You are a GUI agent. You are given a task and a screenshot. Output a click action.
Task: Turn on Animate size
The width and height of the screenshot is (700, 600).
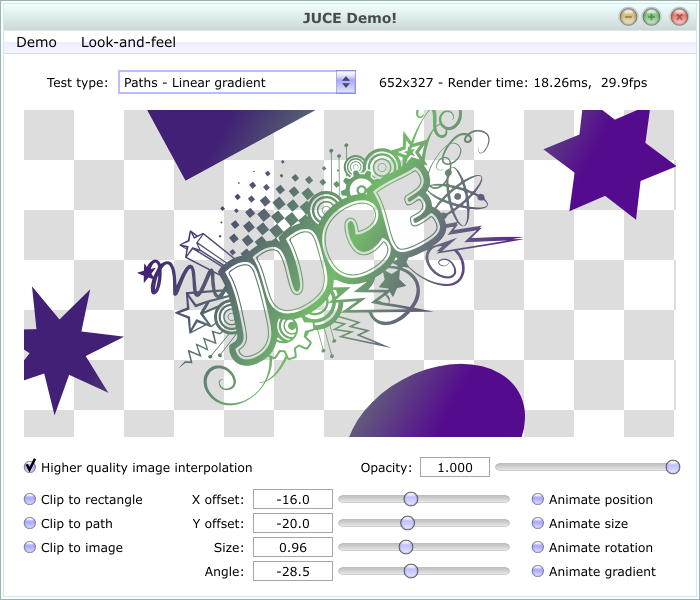click(580, 524)
